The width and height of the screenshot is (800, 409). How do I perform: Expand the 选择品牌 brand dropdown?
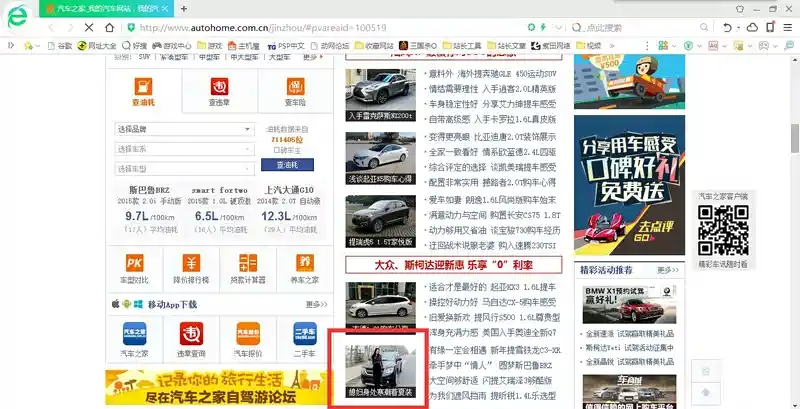pos(185,130)
